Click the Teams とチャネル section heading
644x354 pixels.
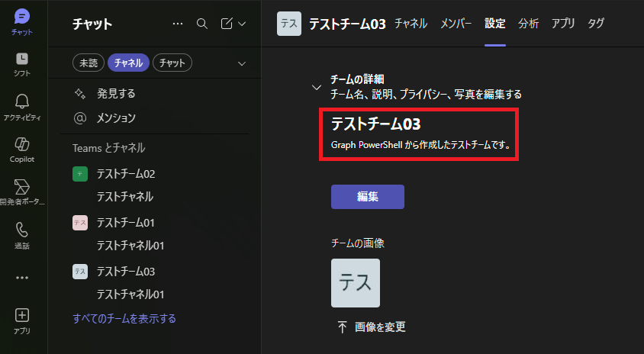109,148
